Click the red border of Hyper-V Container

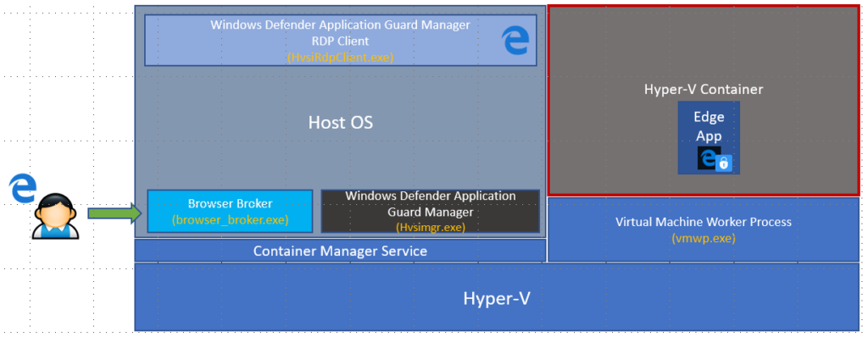tap(704, 7)
